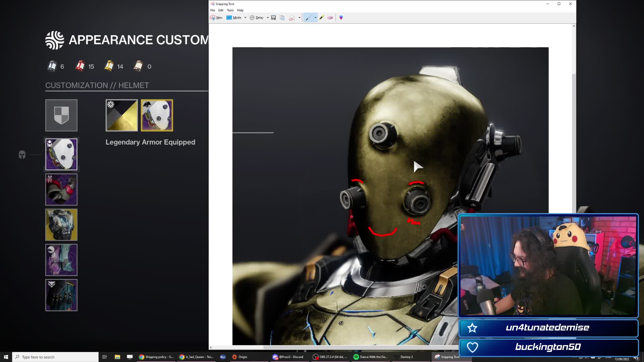Open the monitor app on taskbar
This screenshot has width=644, height=362.
[x=130, y=357]
